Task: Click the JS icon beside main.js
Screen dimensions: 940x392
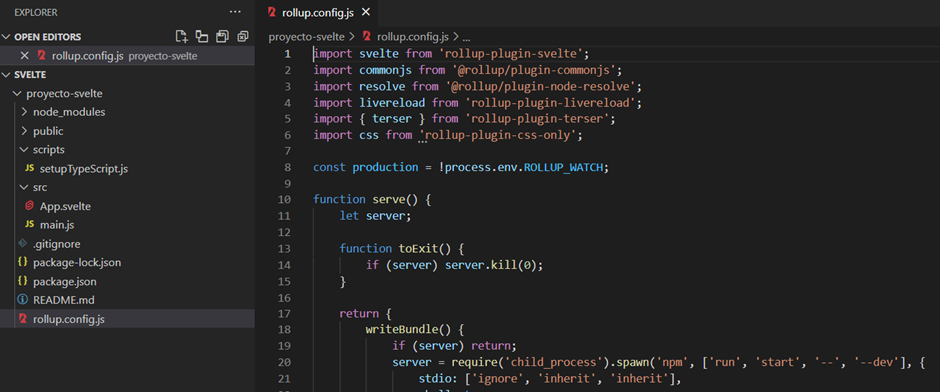Action: point(29,225)
